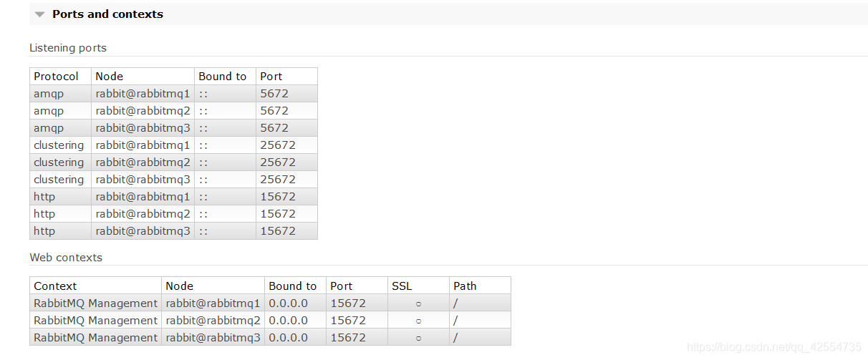Image resolution: width=868 pixels, height=360 pixels.
Task: Click the path slash for rabbit@rabbitmq3 context
Action: coord(456,338)
